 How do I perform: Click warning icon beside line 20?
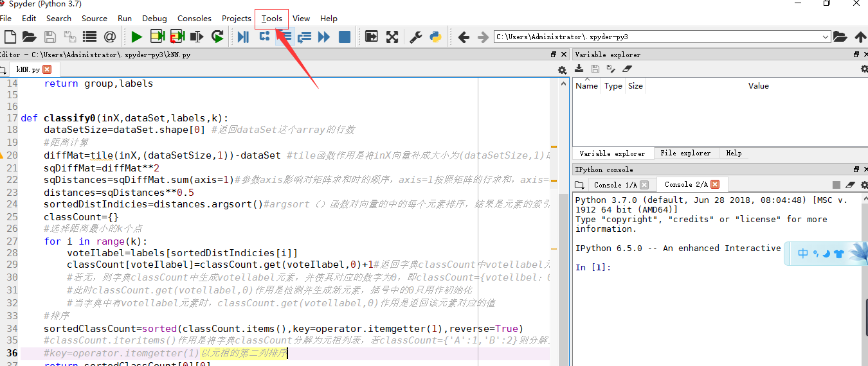pyautogui.click(x=2, y=155)
